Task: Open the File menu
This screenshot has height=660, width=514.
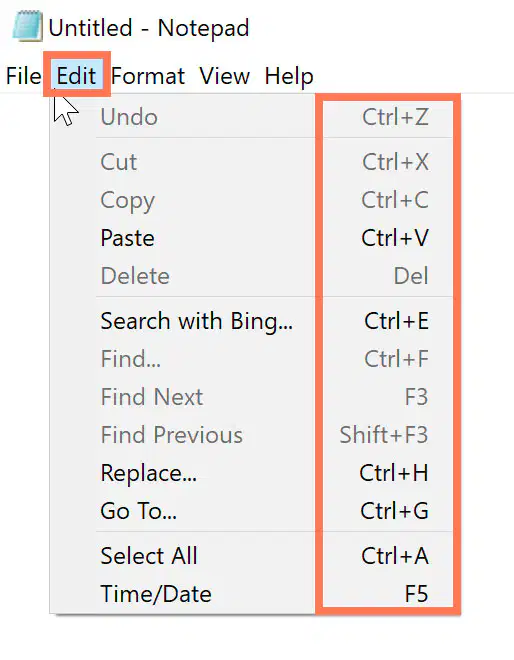Action: tap(24, 76)
